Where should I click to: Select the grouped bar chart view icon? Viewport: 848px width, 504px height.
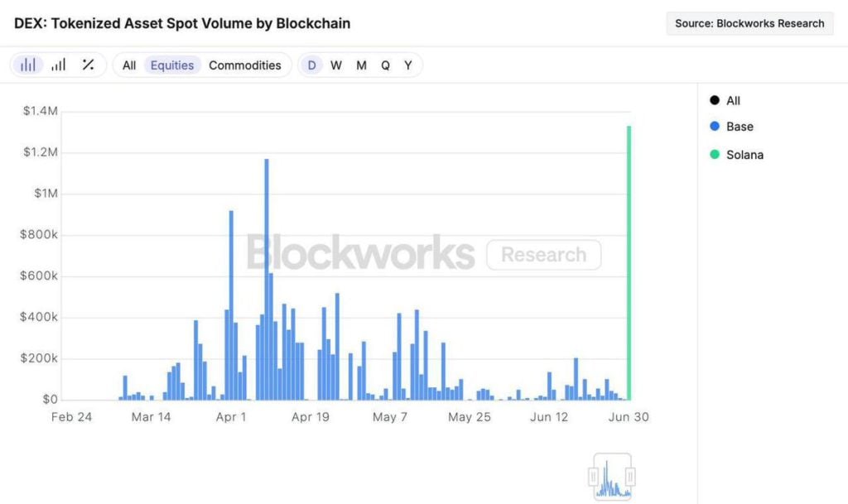(28, 65)
